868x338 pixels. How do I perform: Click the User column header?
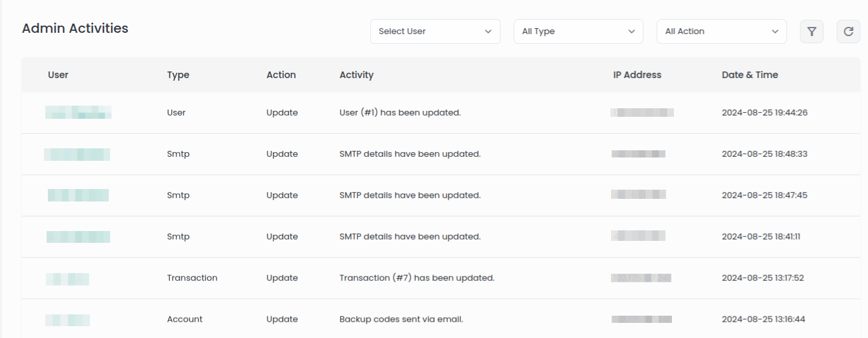point(58,75)
